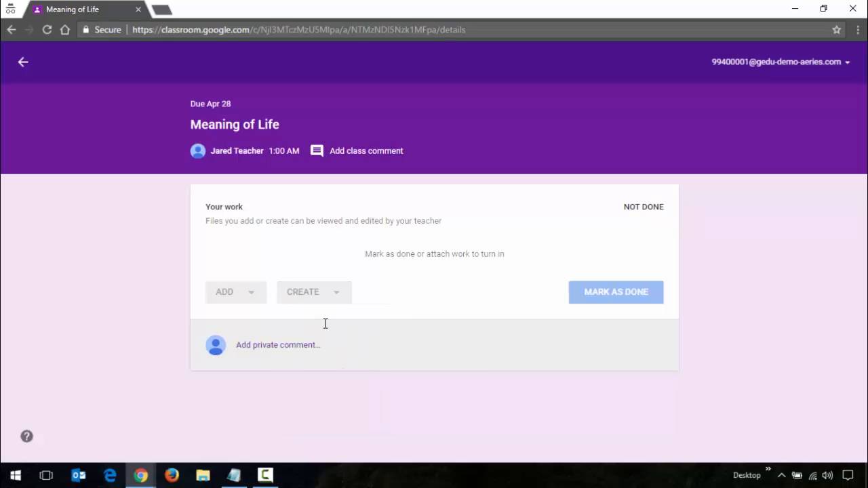868x488 pixels.
Task: Expand the CREATE dropdown
Action: pyautogui.click(x=313, y=292)
